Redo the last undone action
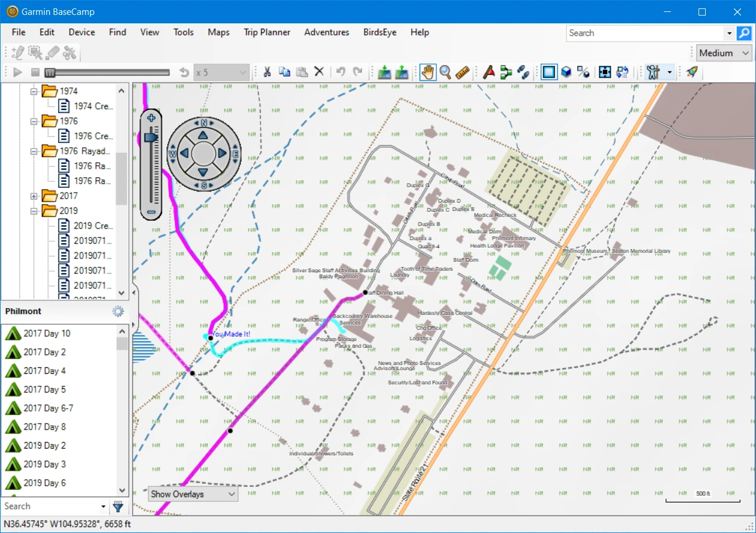 [358, 72]
